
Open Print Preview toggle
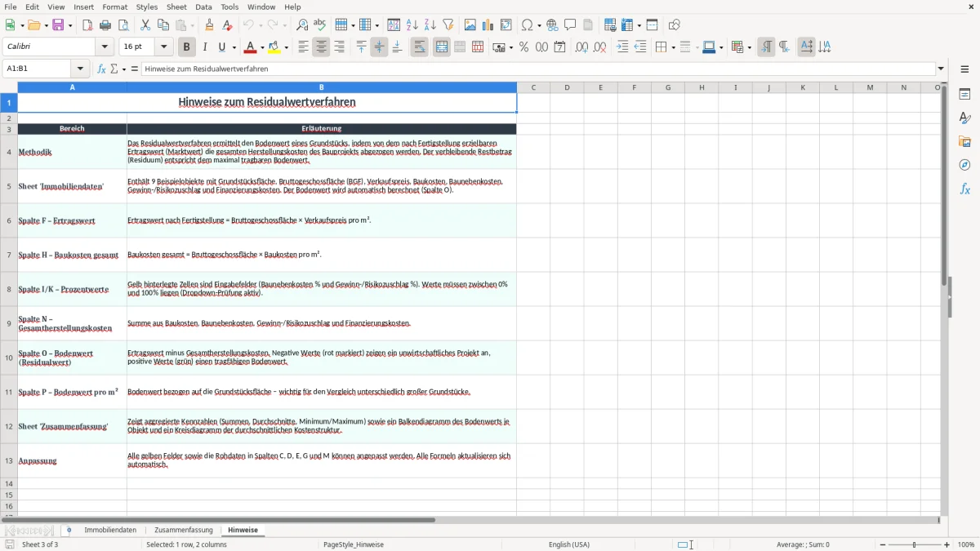(122, 25)
